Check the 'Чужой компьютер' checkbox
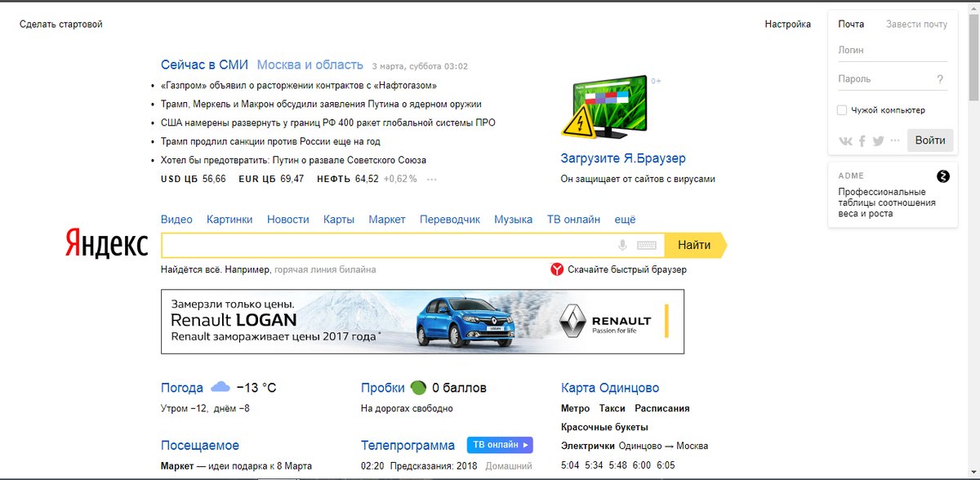This screenshot has height=480, width=980. 842,110
